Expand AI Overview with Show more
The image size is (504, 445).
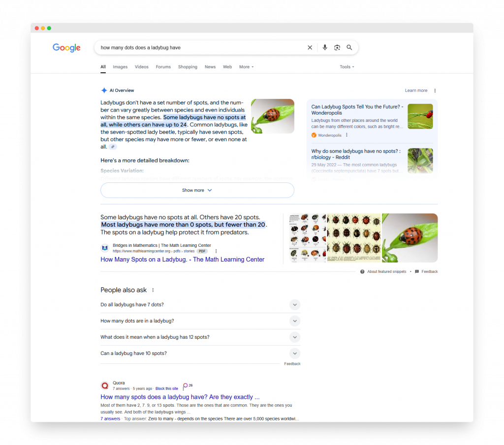pyautogui.click(x=197, y=190)
